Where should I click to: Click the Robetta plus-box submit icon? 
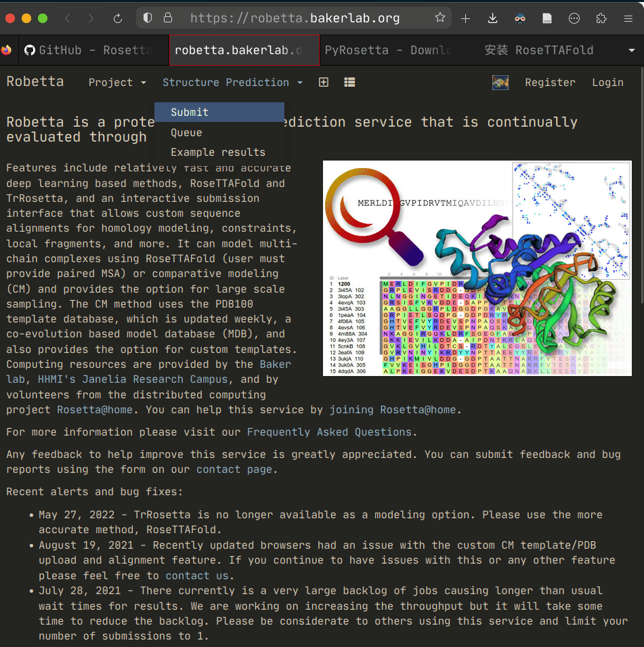(x=324, y=82)
